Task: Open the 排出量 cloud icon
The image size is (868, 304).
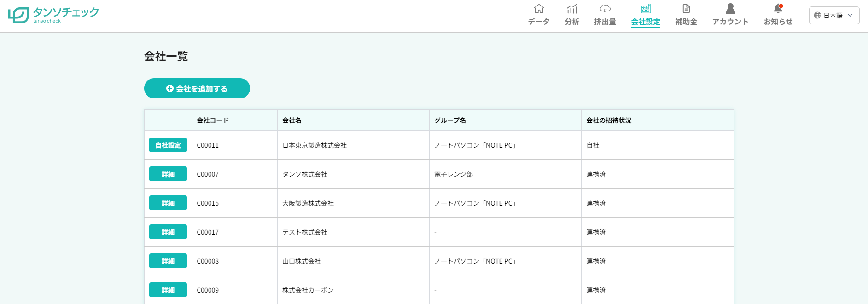Action: [605, 9]
